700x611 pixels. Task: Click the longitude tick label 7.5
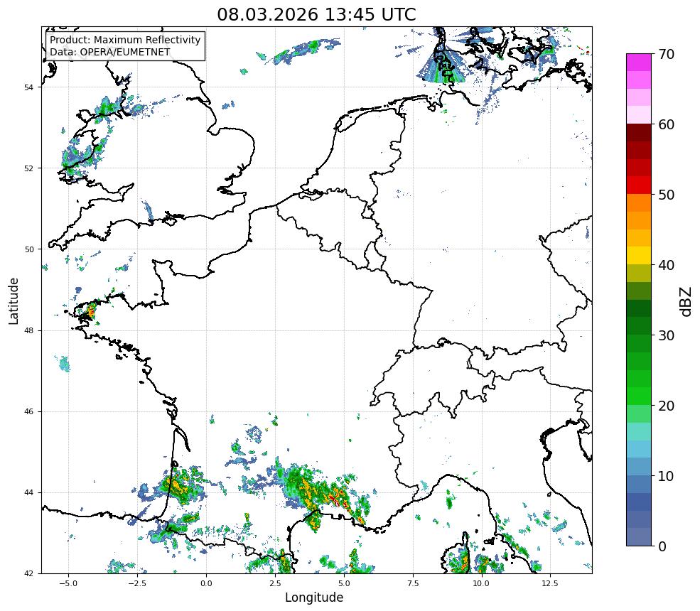pos(413,583)
